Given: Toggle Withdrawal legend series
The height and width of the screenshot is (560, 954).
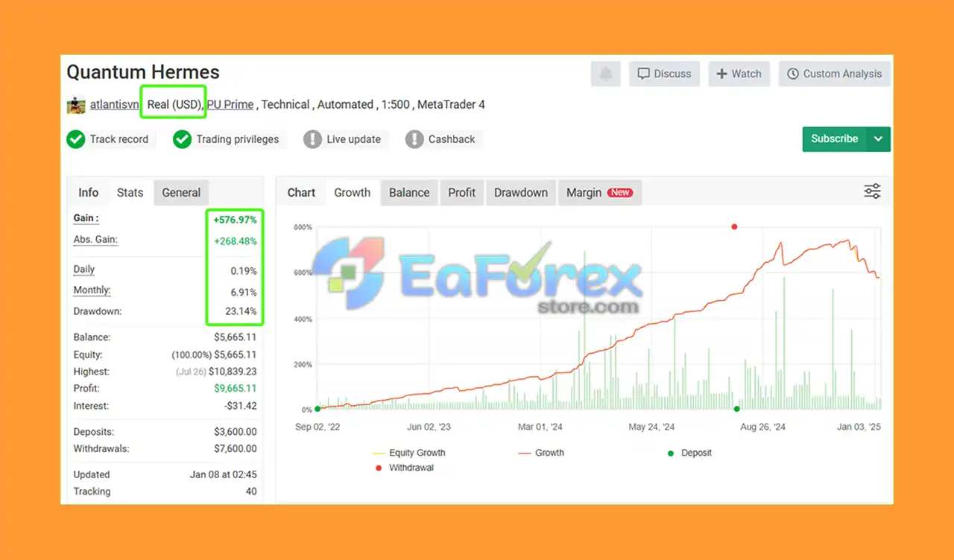Looking at the screenshot, I should 404,468.
